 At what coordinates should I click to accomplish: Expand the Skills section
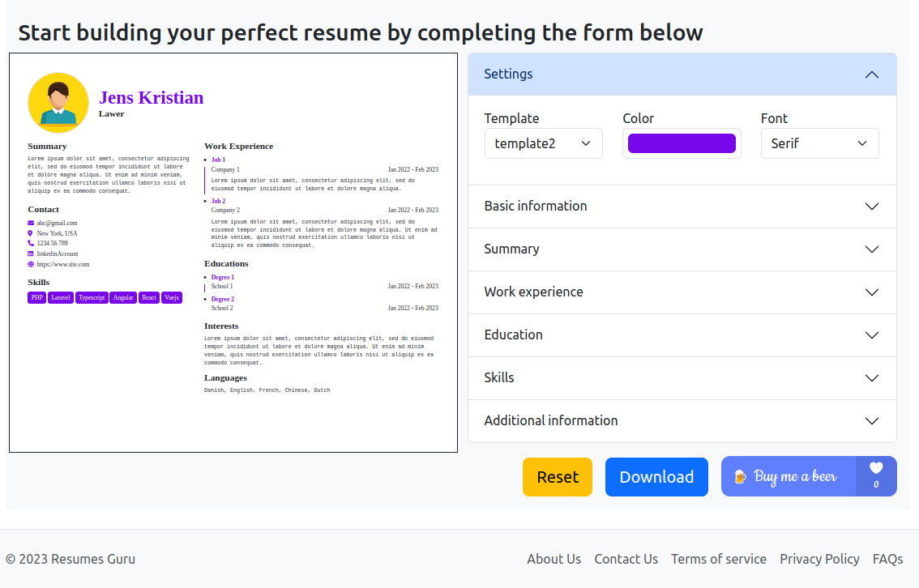(682, 377)
